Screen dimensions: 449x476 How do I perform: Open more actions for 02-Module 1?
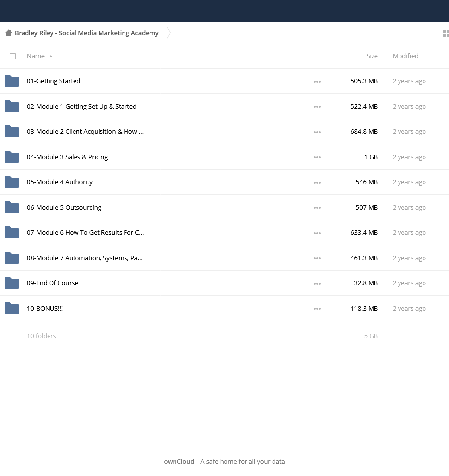[x=317, y=107]
